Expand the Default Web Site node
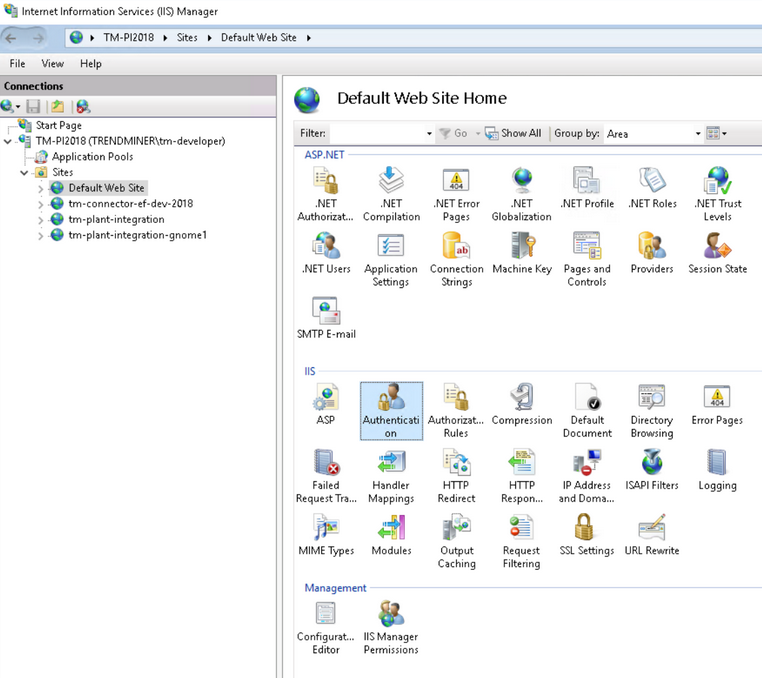The image size is (762, 678). 40,188
